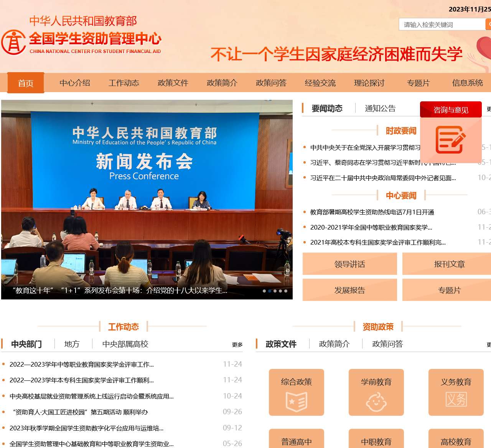Select the second slideshow indicator dot
Image resolution: width=491 pixels, height=448 pixels.
coord(270,291)
